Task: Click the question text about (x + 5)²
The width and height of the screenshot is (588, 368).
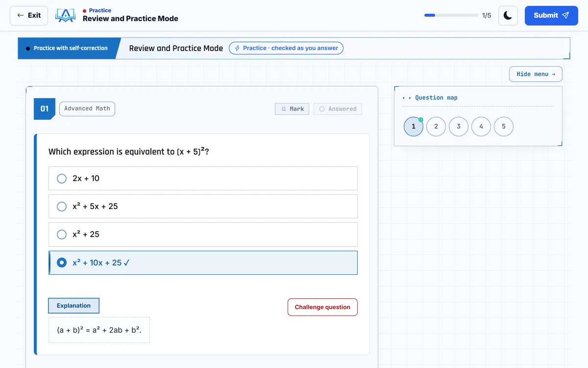Action: pyautogui.click(x=129, y=152)
